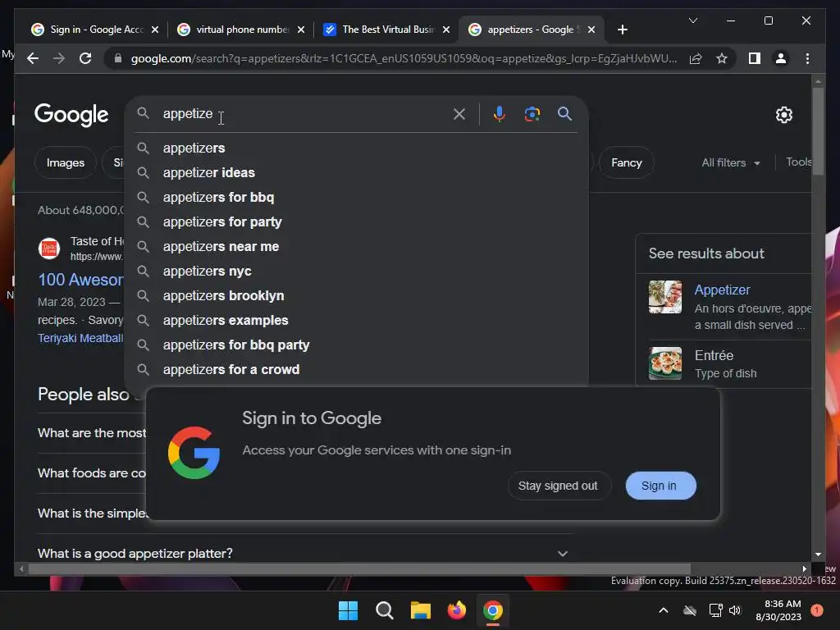
Task: Open the Entrée result about link
Action: coord(714,355)
